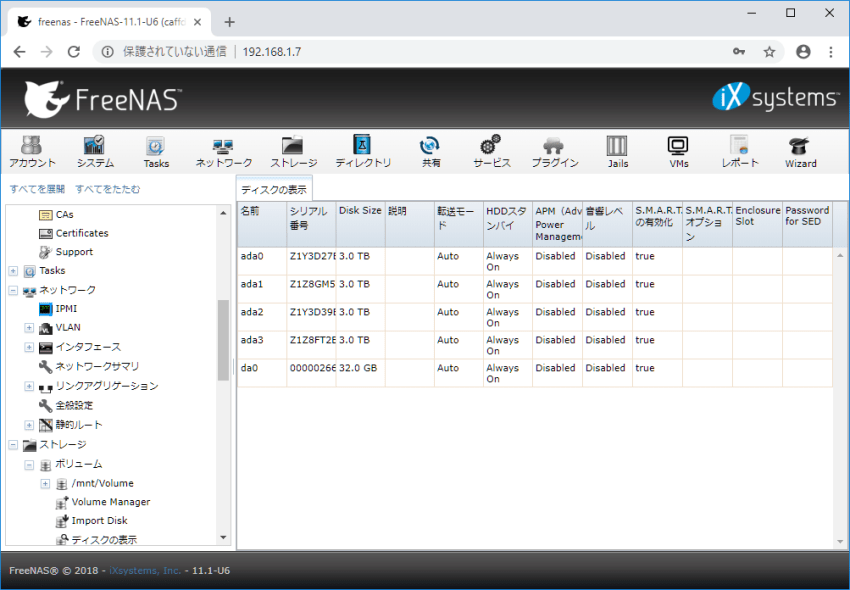Screen dimensions: 850x590
Task: Sort by the HDDスタンバイ column header
Action: pyautogui.click(x=508, y=225)
